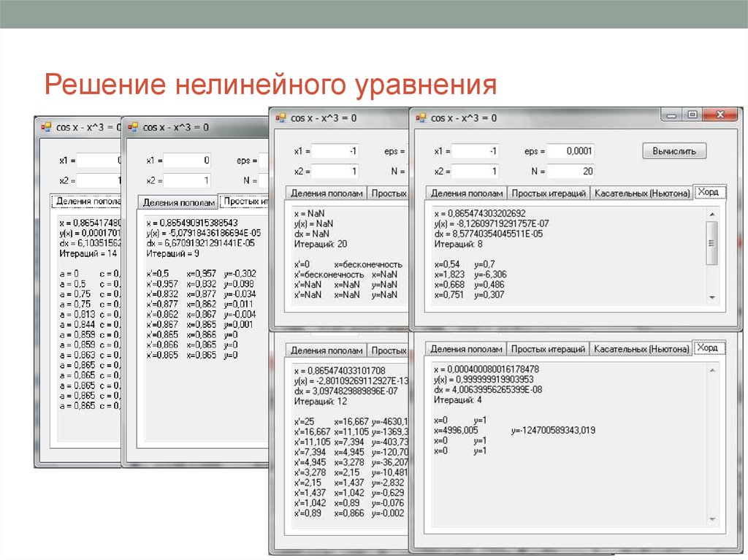Click the title bar icon of the window showing NaN results
Viewport: 748px width, 560px height.
(280, 118)
